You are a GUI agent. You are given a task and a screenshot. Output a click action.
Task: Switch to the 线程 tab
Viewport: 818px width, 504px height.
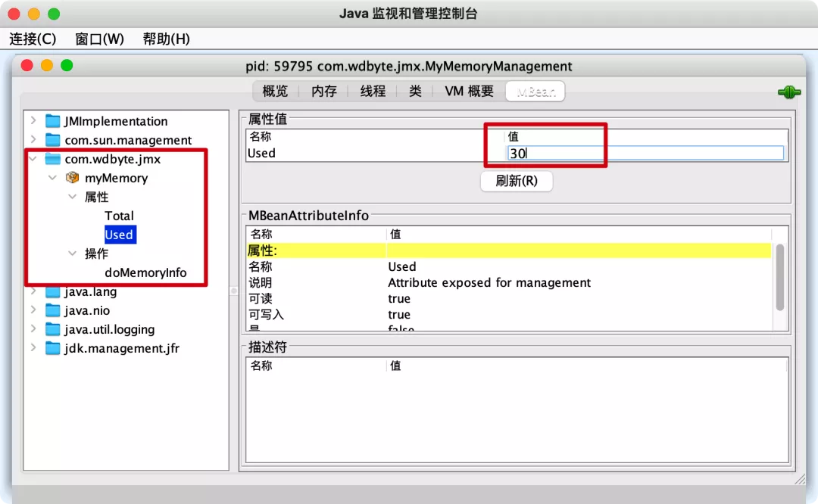(x=373, y=92)
